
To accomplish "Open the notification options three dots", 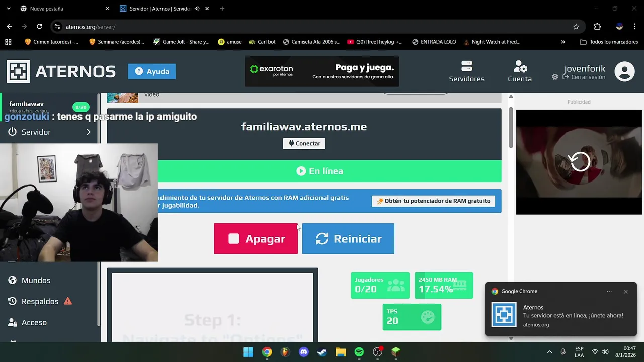I will click(x=609, y=291).
